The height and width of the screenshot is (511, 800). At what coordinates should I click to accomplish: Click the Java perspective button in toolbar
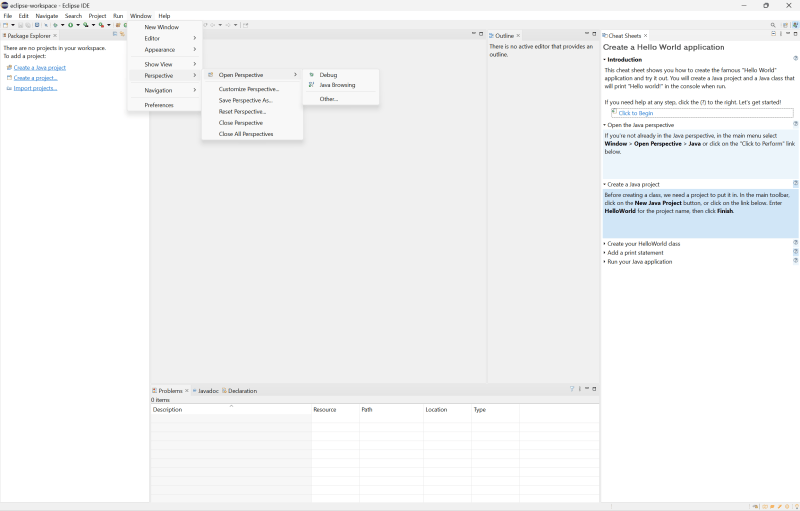tap(795, 25)
